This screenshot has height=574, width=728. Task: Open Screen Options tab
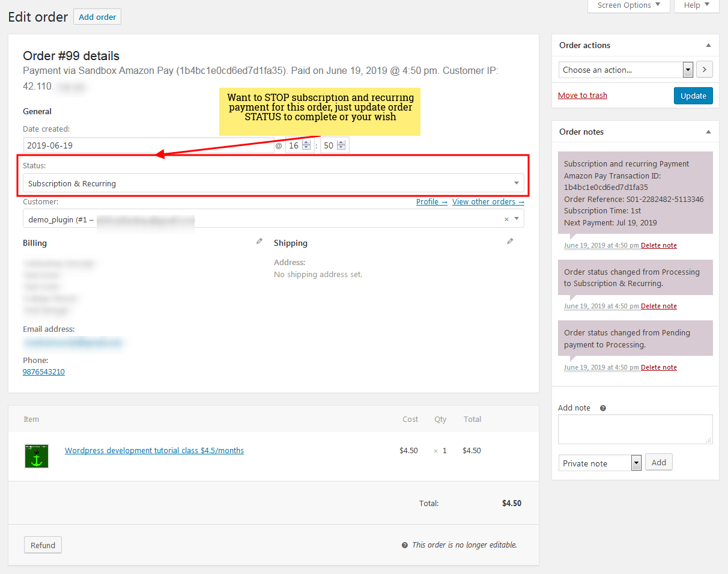pos(629,5)
